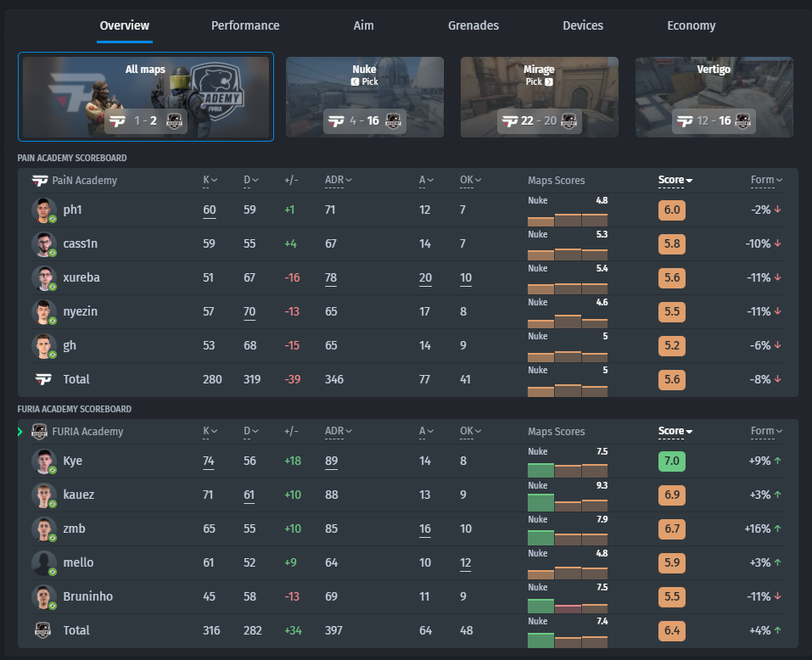Image resolution: width=812 pixels, height=660 pixels.
Task: Sort FURIA Academy table by OK
Action: pyautogui.click(x=471, y=431)
